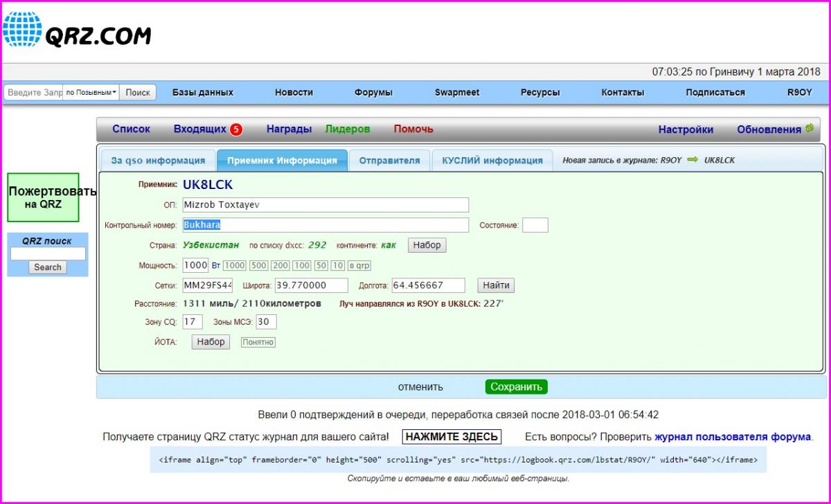Click the отменить cancel link
831x504 pixels.
(420, 387)
